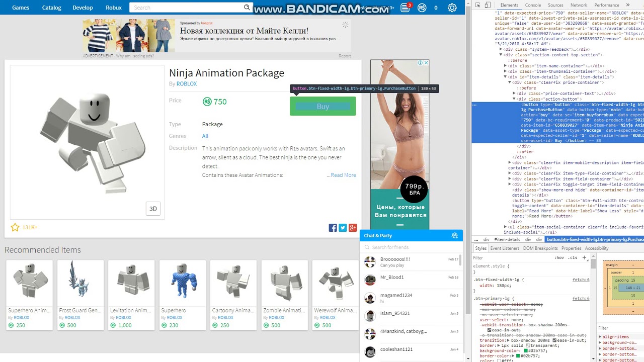Toggle ease-in-out checkbox in struck-through webkit-transition
The image size is (644, 362).
pyautogui.click(x=489, y=330)
